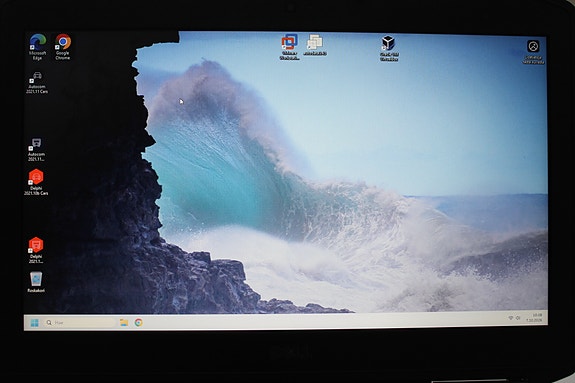Select the VirtualBox cube desktop shortcut

(389, 48)
